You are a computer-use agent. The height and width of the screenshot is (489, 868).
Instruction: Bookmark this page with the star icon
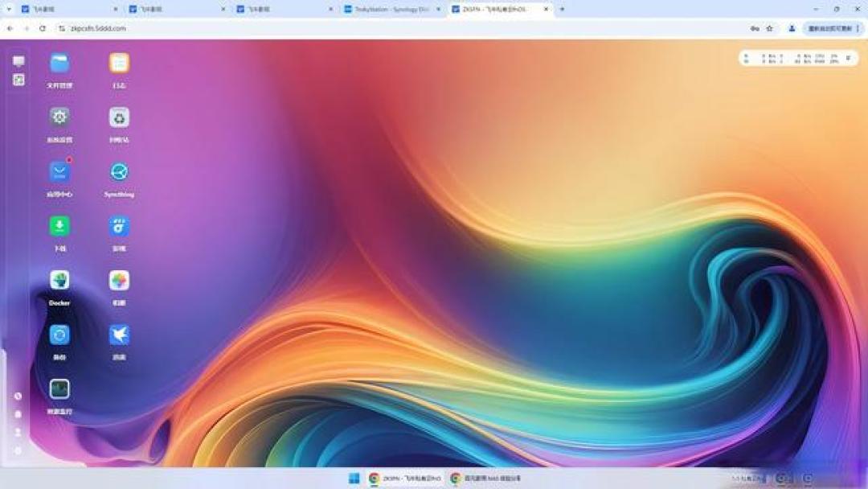[x=769, y=28]
